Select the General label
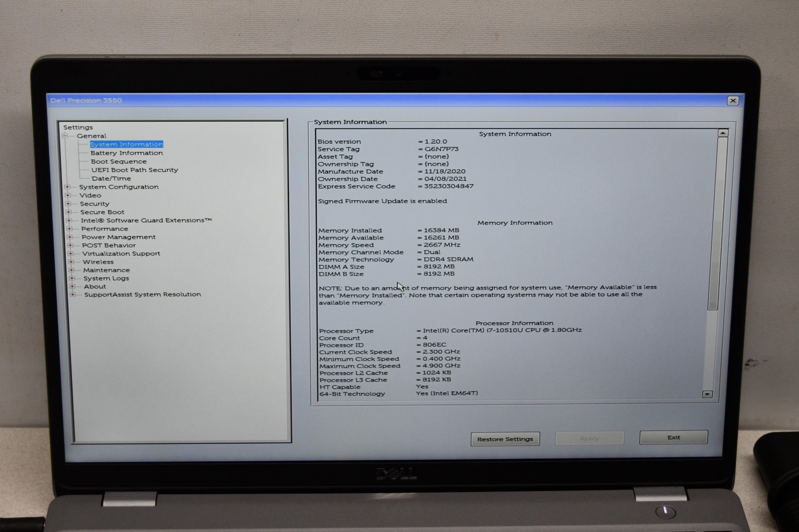 (91, 136)
